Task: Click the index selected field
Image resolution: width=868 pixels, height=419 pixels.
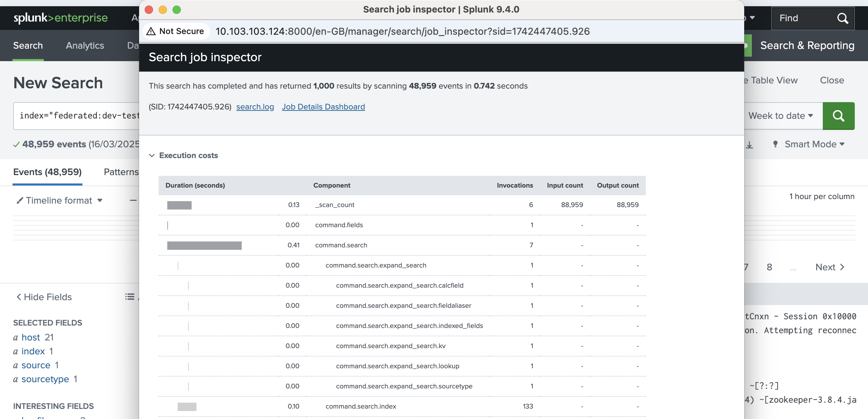Action: tap(33, 351)
